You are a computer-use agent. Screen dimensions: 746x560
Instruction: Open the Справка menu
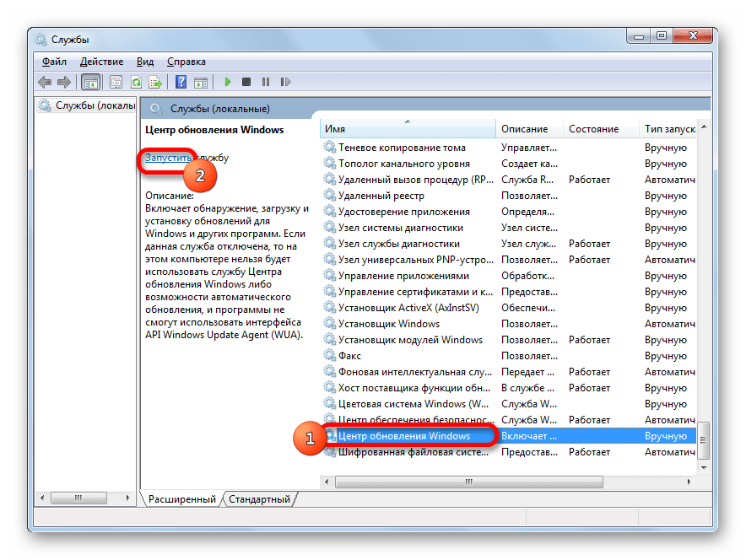[x=186, y=62]
